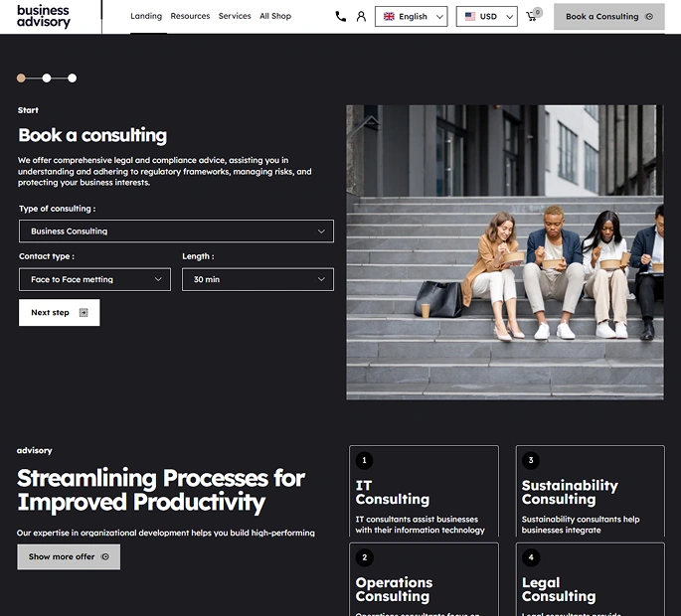Click number 1 badge on IT Consulting
This screenshot has height=616, width=681.
point(364,460)
